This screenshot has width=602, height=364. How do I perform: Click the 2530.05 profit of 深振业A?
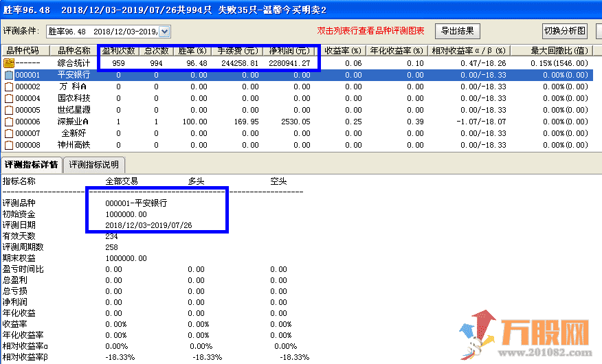[x=296, y=122]
